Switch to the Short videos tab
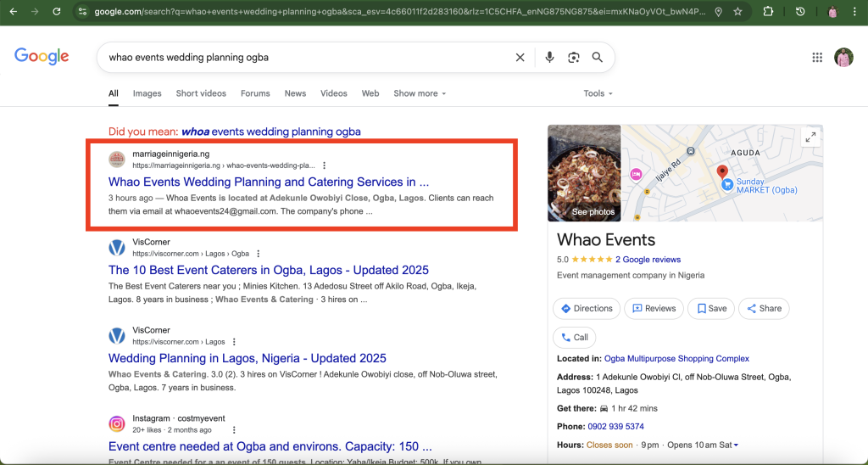 click(201, 93)
